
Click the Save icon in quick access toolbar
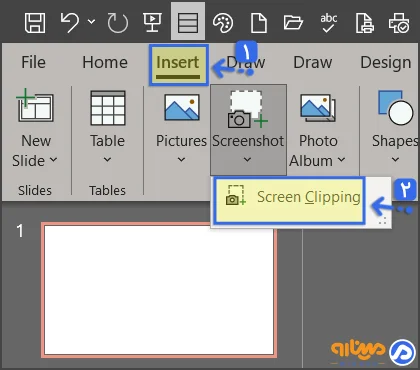[x=35, y=23]
